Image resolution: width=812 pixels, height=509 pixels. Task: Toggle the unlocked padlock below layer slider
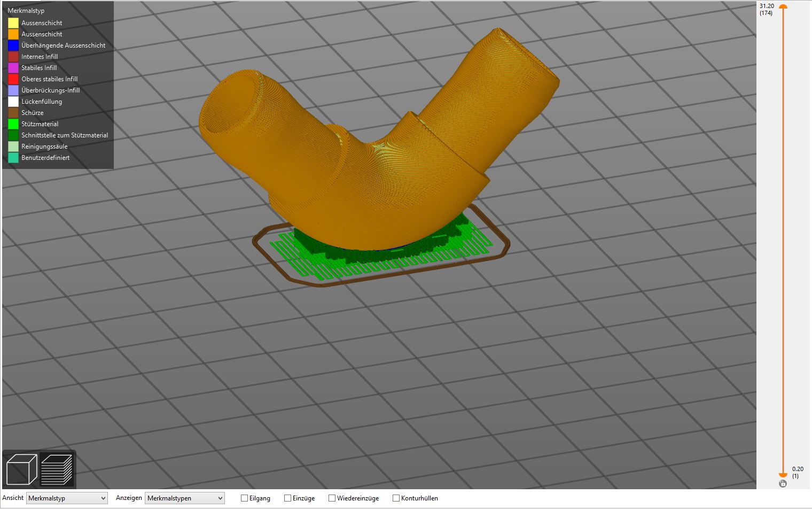pyautogui.click(x=783, y=483)
